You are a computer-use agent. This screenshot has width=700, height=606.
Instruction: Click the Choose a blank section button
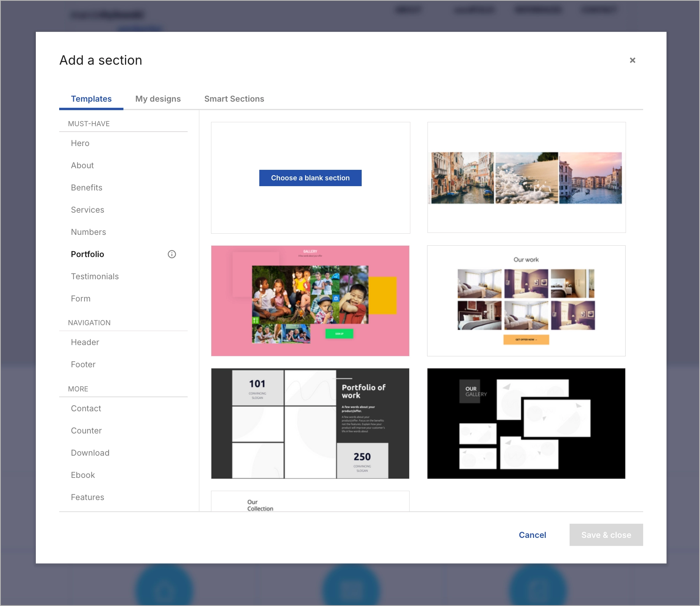310,178
